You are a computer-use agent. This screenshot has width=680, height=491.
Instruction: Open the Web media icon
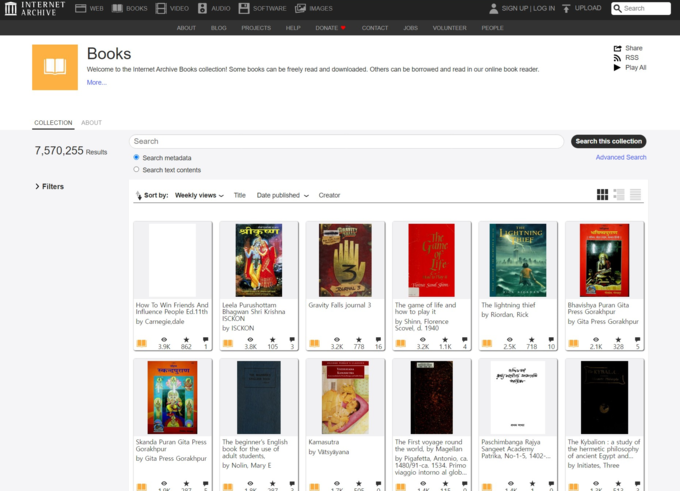[x=81, y=8]
